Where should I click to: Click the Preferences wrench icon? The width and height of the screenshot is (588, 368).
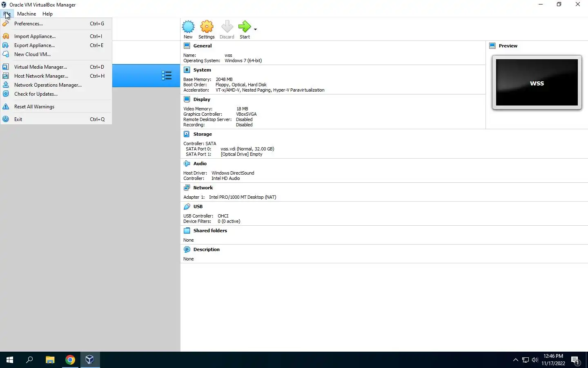pyautogui.click(x=6, y=24)
